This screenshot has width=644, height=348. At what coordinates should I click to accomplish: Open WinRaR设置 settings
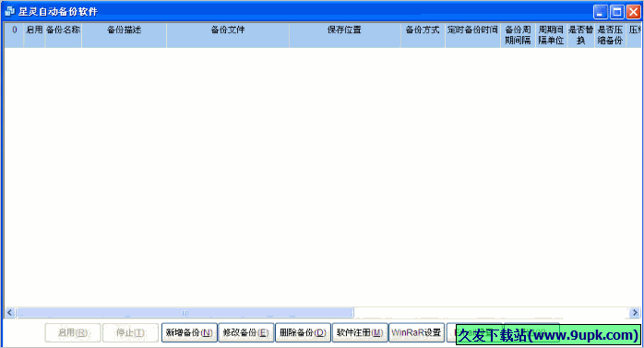point(416,332)
